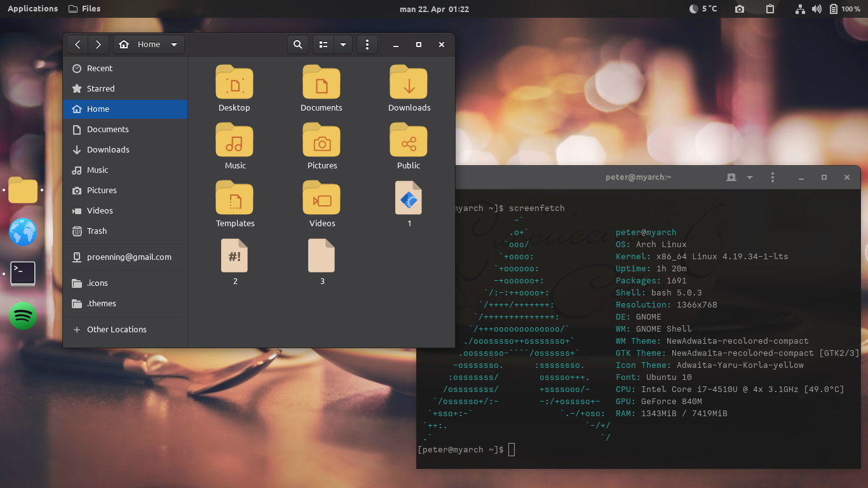
Task: Select Home in the sidebar
Action: click(125, 109)
